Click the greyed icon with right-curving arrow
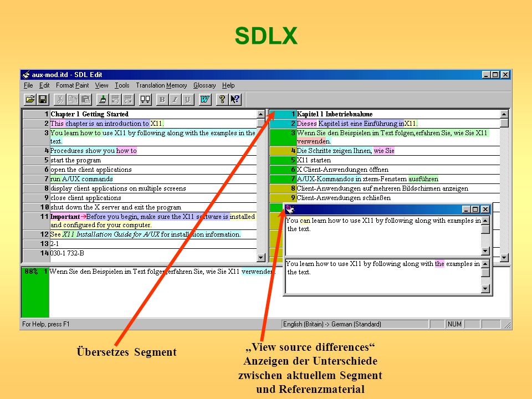This screenshot has height=399, width=532. 128,99
